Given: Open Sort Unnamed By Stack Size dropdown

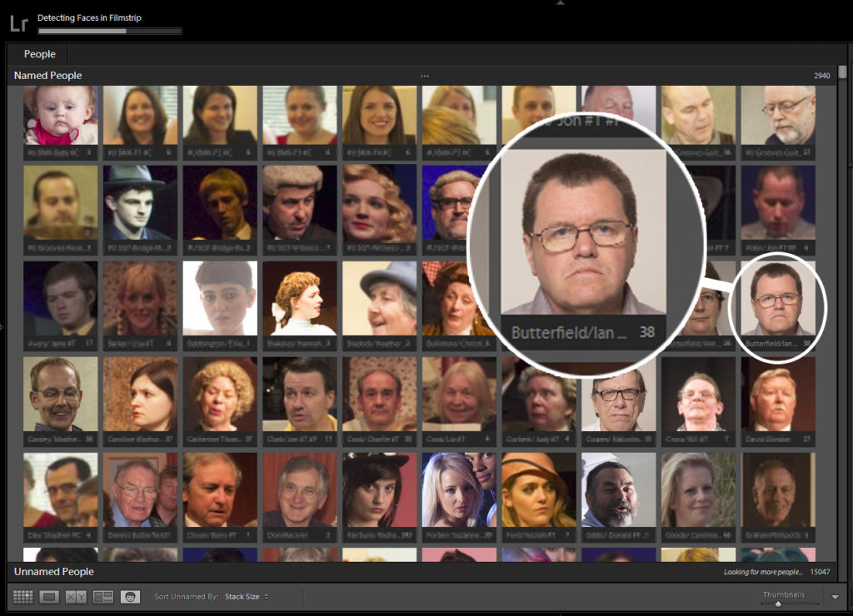Looking at the screenshot, I should point(247,597).
